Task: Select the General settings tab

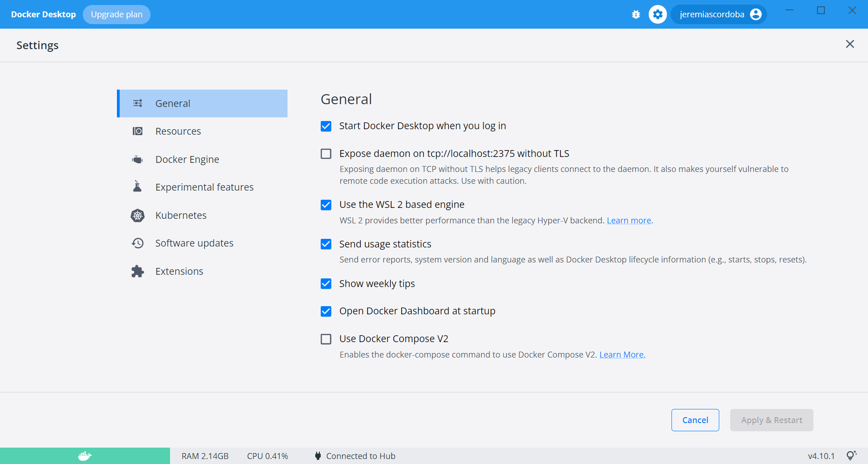Action: click(202, 103)
